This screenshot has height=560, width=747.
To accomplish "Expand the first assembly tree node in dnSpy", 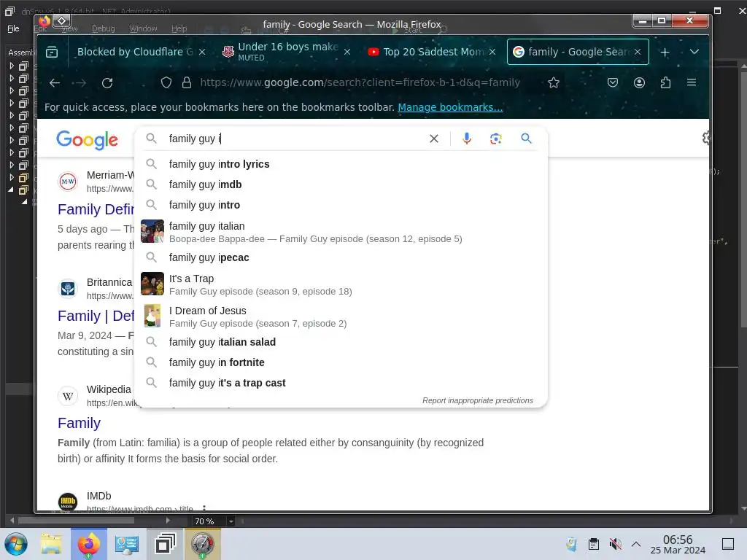I will [12, 66].
